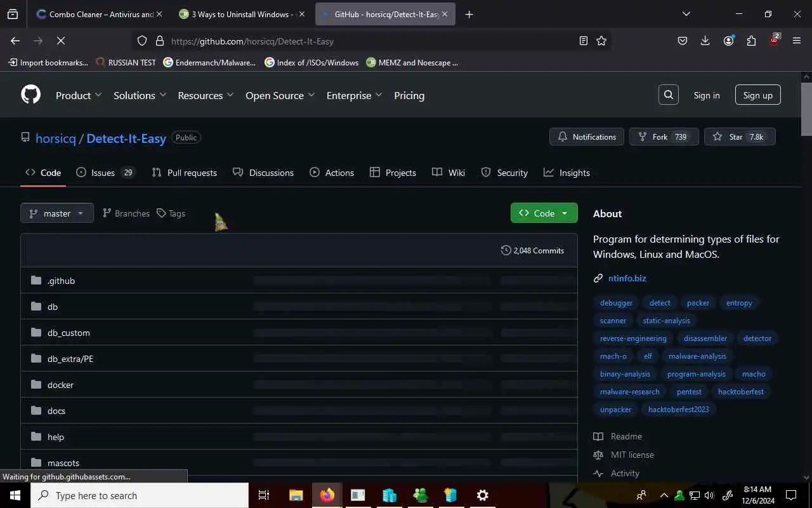Expand the Enterprise navigation dropdown

point(354,95)
